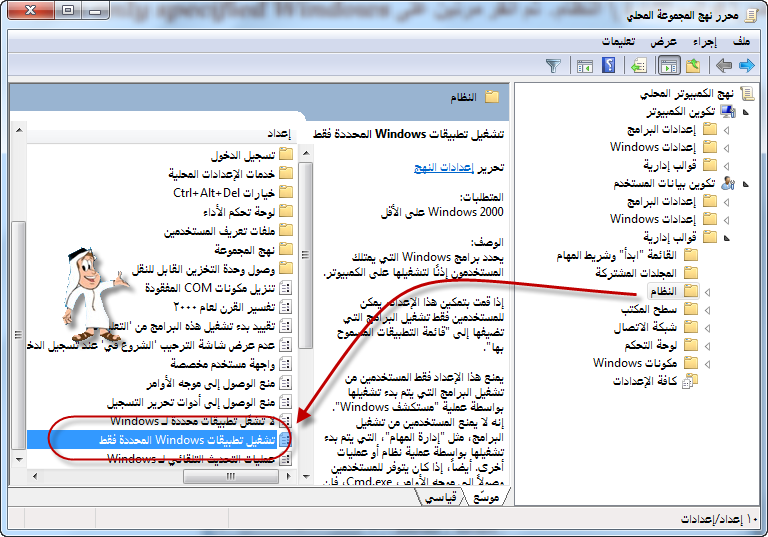Select Windows إعدادات under تكوين الكمبيوتر
Image resolution: width=768 pixels, height=537 pixels.
[x=653, y=147]
